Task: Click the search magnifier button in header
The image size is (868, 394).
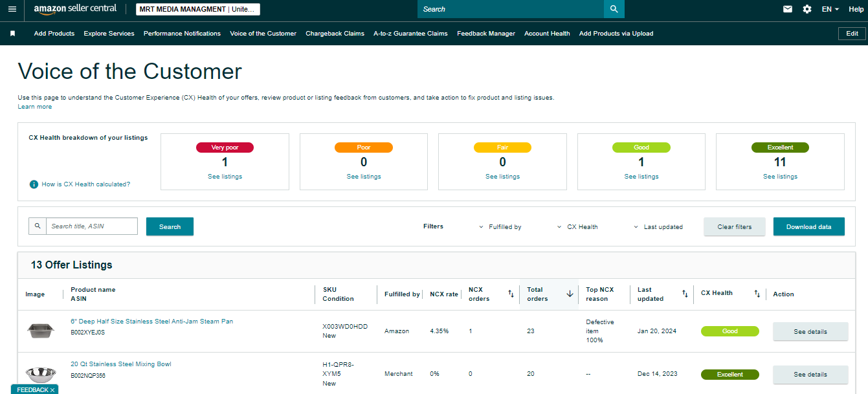Action: click(614, 9)
